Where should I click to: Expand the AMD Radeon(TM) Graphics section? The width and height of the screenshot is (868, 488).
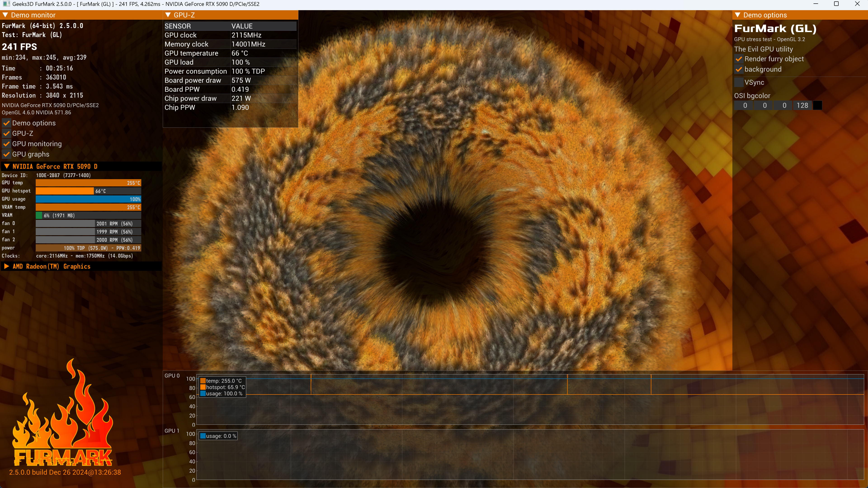[6, 266]
